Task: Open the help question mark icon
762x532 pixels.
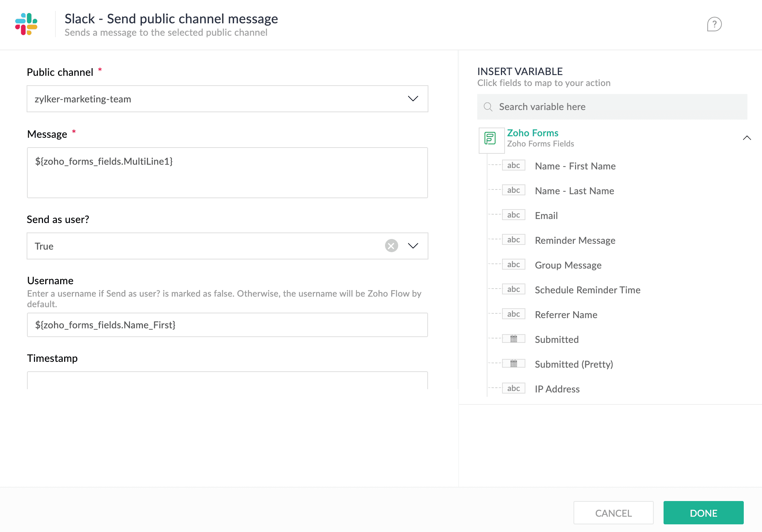Action: point(714,24)
